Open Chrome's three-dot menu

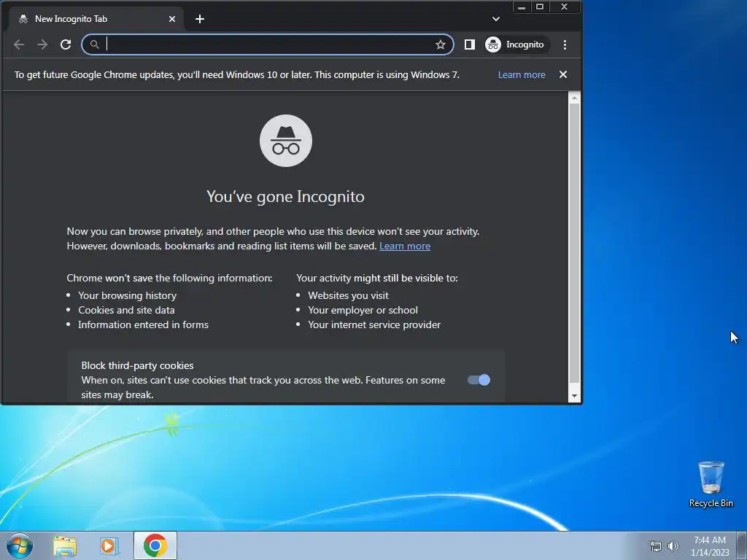pyautogui.click(x=565, y=44)
